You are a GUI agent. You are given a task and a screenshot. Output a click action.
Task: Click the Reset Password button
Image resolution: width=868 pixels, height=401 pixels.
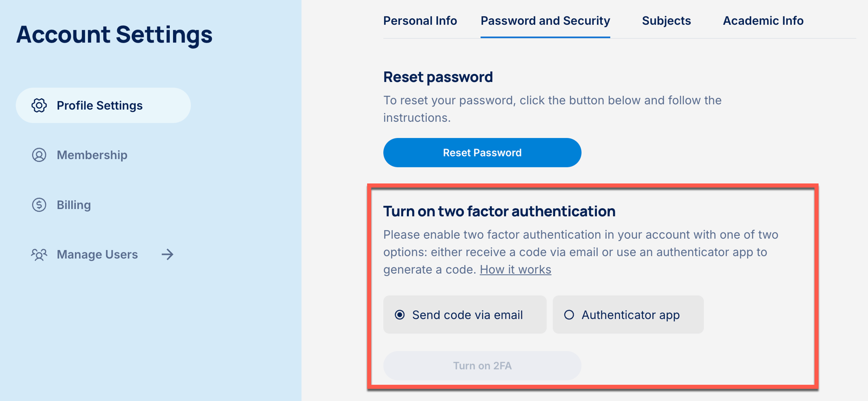(x=482, y=153)
